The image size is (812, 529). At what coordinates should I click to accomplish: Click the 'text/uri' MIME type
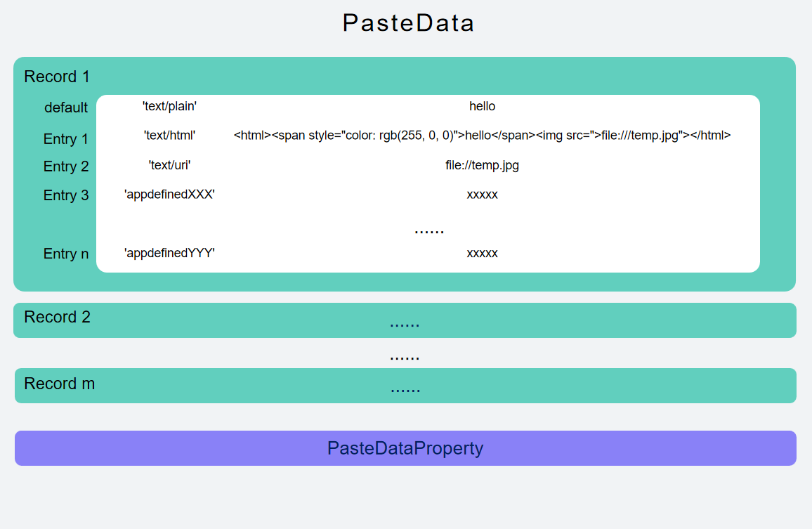coord(169,166)
